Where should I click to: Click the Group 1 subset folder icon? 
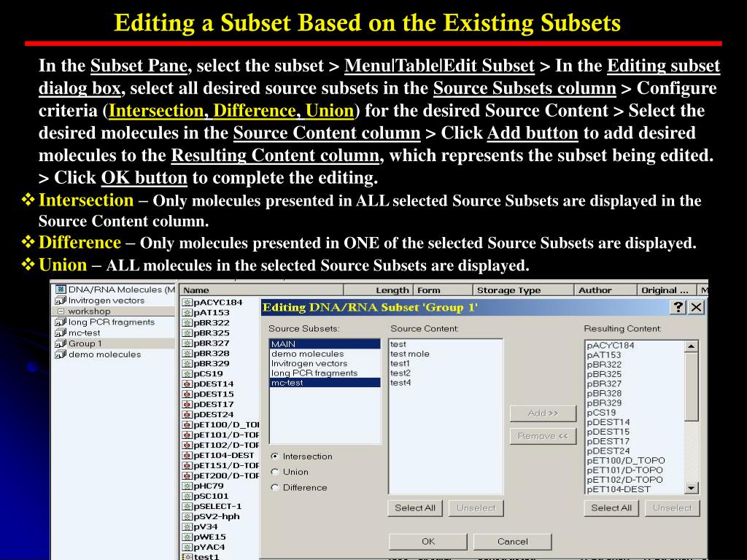(x=61, y=343)
